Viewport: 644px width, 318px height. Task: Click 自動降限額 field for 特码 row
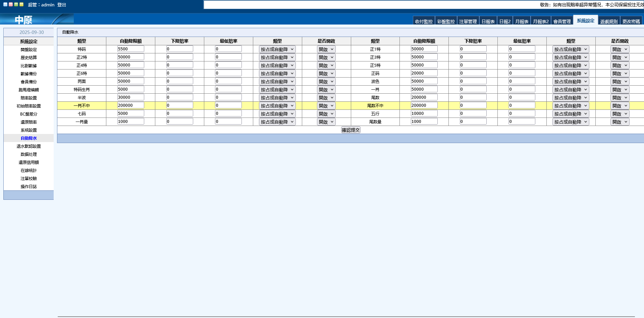point(130,49)
